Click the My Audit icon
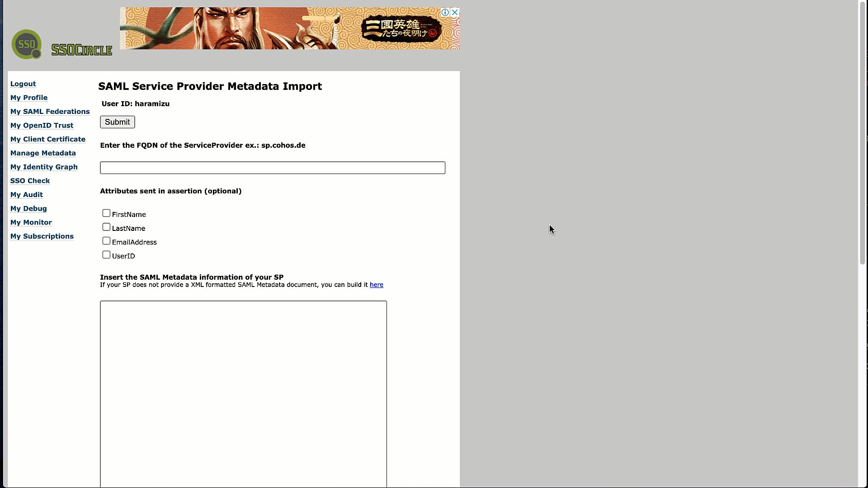The width and height of the screenshot is (868, 488). pyautogui.click(x=26, y=194)
